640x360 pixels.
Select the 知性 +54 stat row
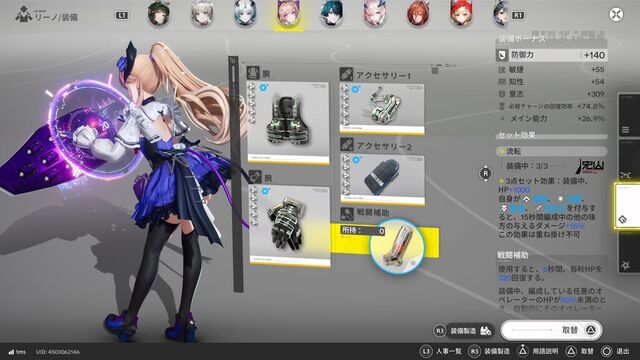coord(551,82)
